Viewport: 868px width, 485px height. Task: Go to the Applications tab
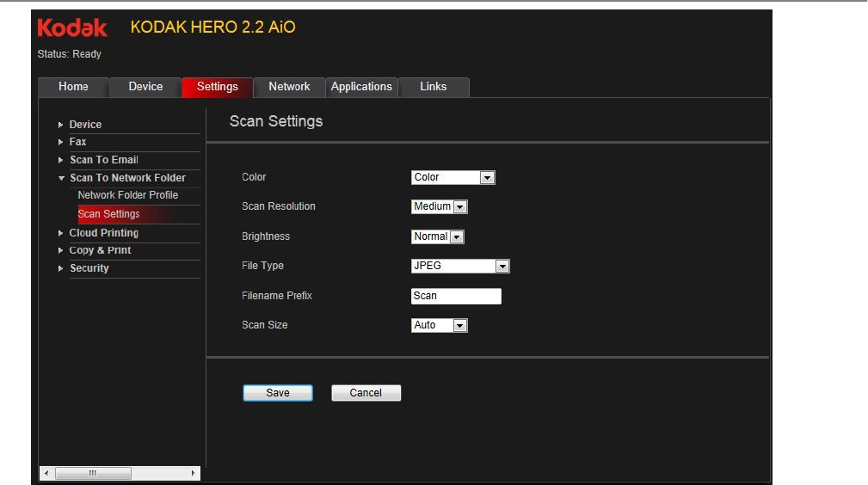tap(361, 87)
